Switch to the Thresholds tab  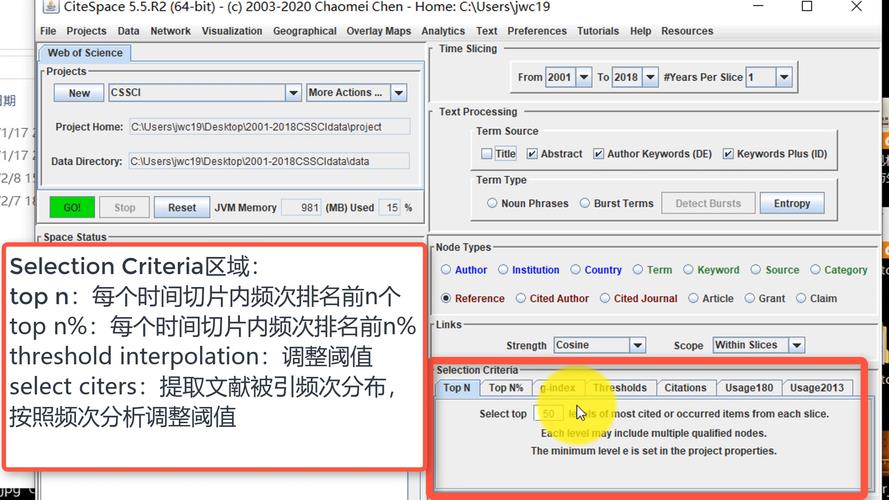(x=620, y=388)
